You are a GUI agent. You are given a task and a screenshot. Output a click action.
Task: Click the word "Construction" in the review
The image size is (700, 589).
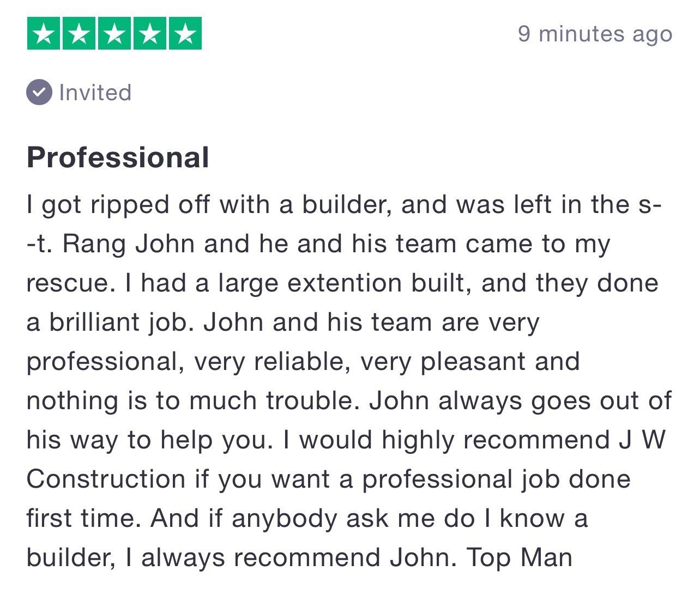click(106, 479)
